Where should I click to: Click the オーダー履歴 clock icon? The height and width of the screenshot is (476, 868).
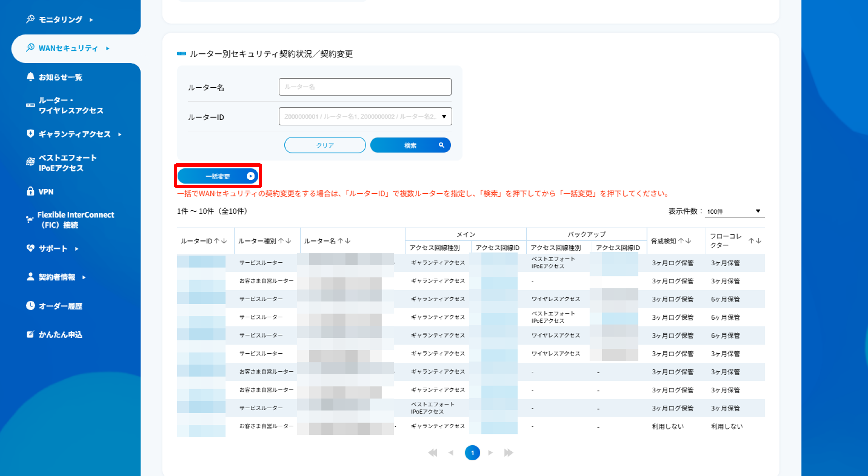click(30, 305)
